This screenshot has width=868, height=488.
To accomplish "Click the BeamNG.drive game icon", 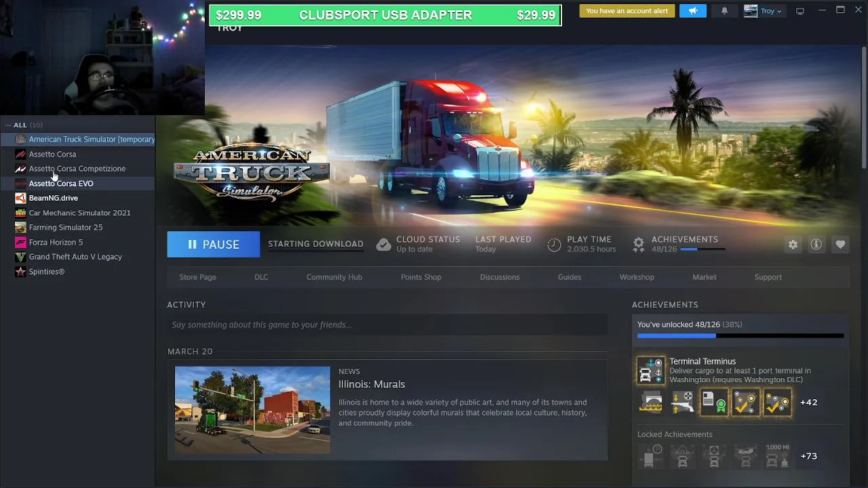I will click(x=20, y=198).
